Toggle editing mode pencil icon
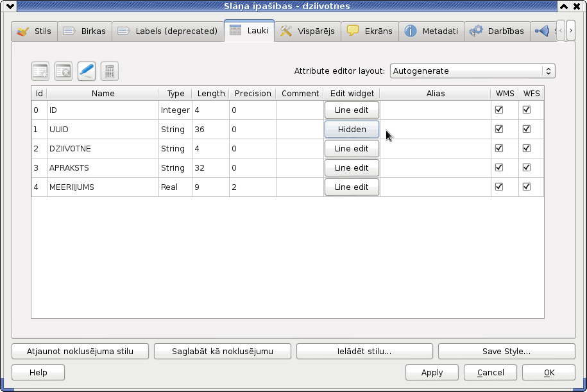587x392 pixels. (x=87, y=71)
